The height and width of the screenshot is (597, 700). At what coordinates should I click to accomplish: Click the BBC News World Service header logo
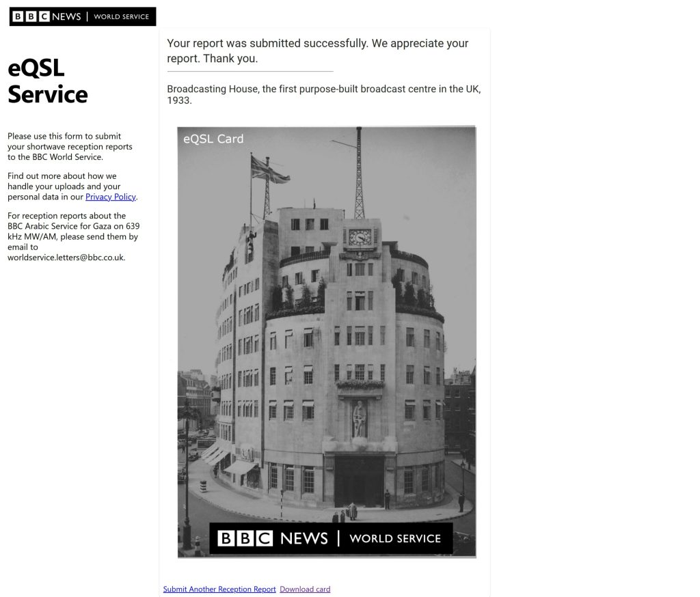click(83, 16)
